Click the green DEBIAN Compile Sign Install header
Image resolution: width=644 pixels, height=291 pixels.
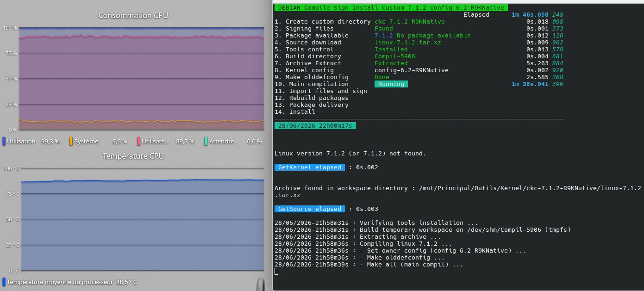point(391,7)
